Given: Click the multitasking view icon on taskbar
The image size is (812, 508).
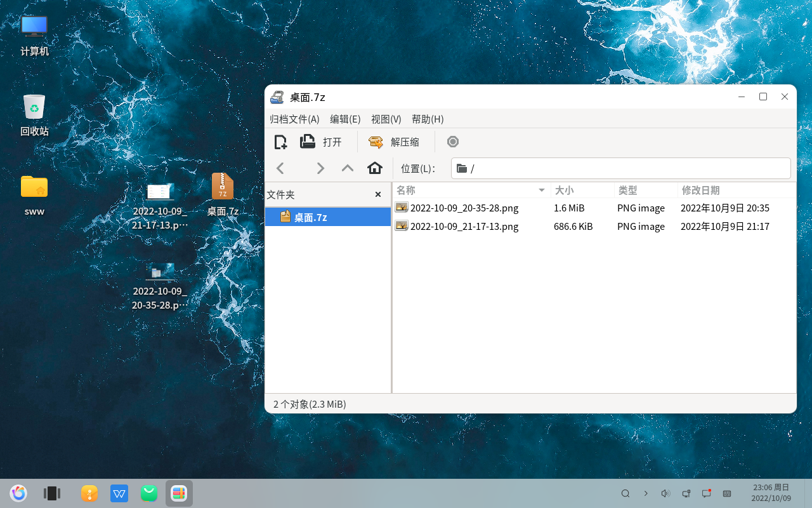Looking at the screenshot, I should click(52, 493).
